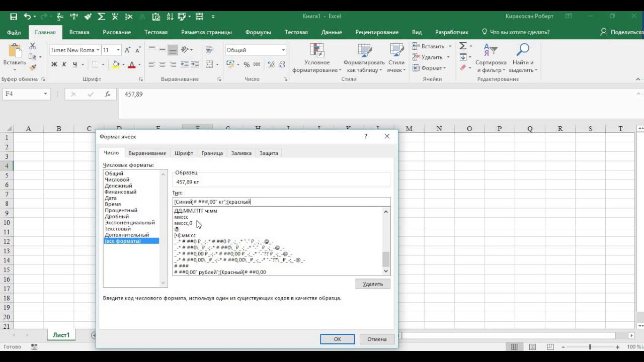Click the increase indent icon
This screenshot has width=644, height=362.
[x=194, y=64]
